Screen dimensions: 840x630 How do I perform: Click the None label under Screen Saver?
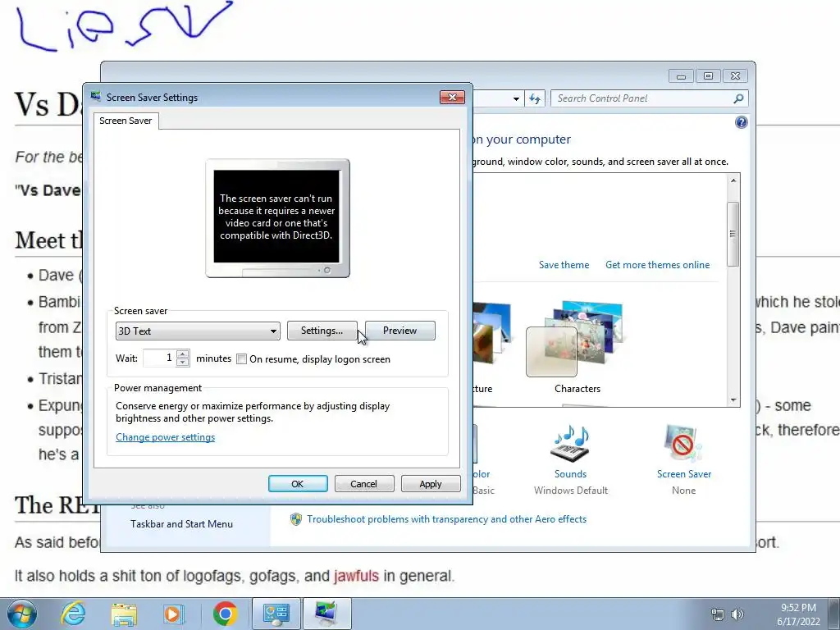tap(683, 491)
